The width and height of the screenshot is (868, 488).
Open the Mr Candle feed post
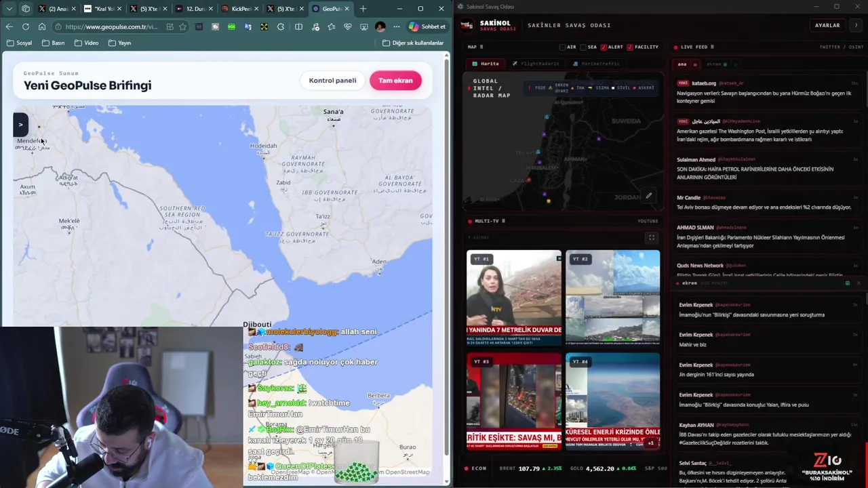(x=768, y=202)
